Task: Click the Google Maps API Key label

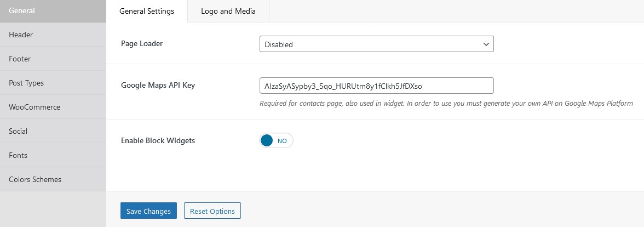Action: point(158,86)
